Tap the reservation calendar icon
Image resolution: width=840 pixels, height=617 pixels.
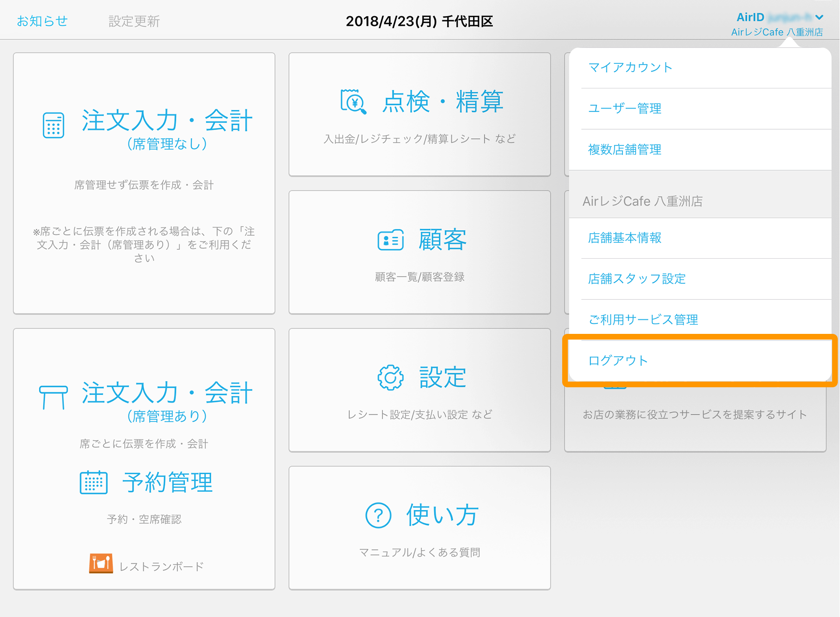(x=94, y=482)
